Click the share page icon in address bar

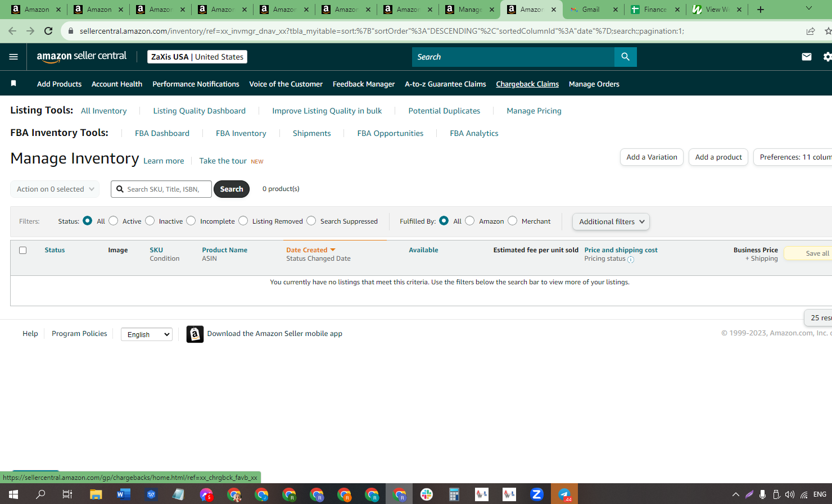click(811, 31)
